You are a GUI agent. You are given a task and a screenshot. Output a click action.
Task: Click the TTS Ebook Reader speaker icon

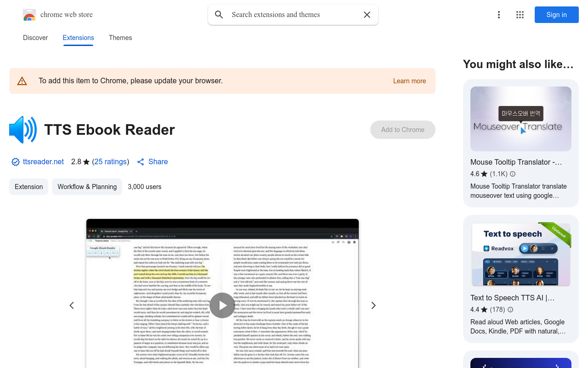coord(23,130)
